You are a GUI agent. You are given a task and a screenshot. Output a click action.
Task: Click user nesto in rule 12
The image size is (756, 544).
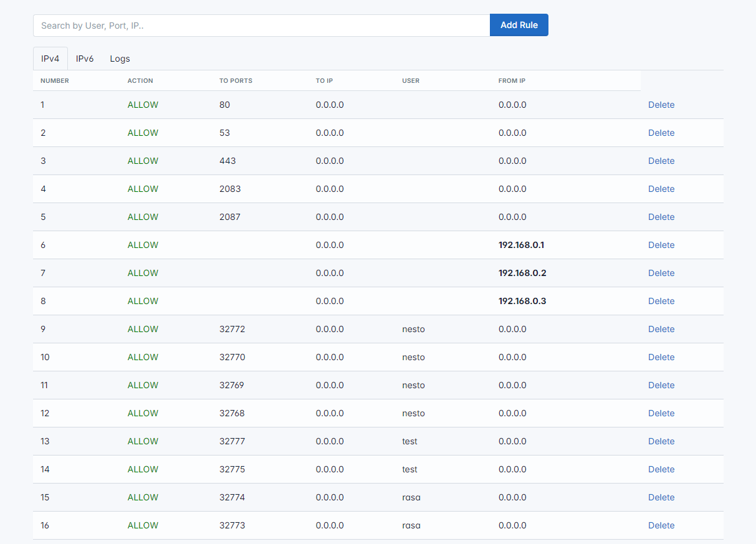413,413
